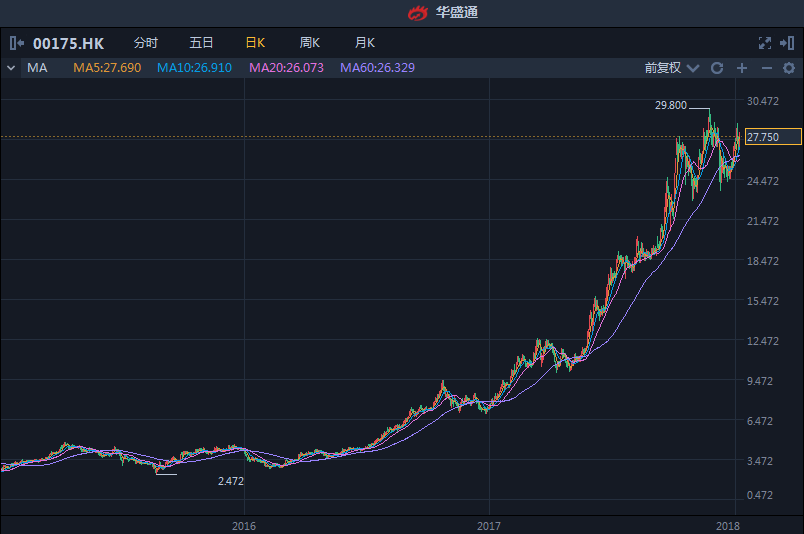804x534 pixels.
Task: Refresh the chart data
Action: pos(717,68)
